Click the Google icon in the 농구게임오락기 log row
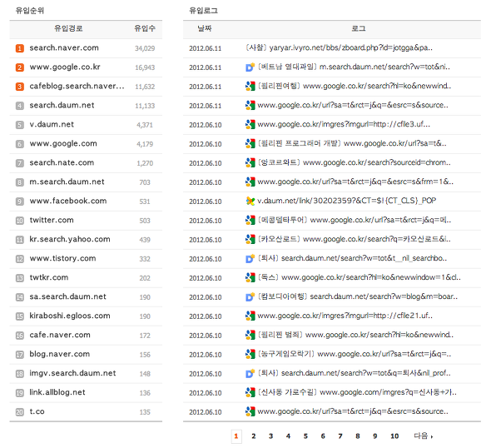The image size is (491, 448). point(250,354)
